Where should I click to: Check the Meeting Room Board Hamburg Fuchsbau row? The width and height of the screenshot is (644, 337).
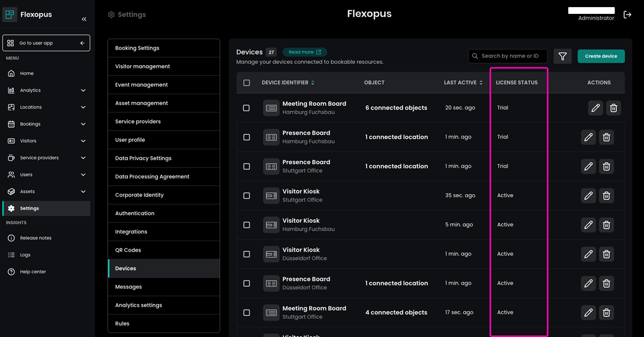246,108
